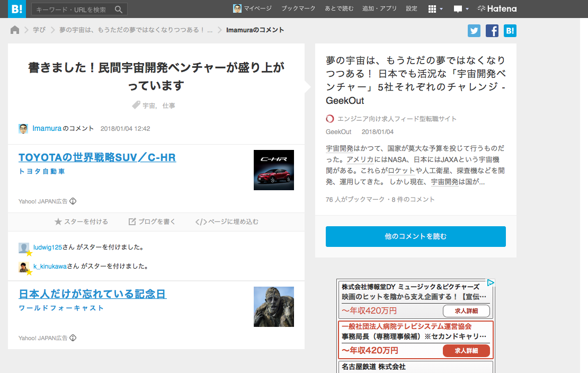This screenshot has width=588, height=373.
Task: Click ブログを書く to write a blog
Action: (152, 222)
